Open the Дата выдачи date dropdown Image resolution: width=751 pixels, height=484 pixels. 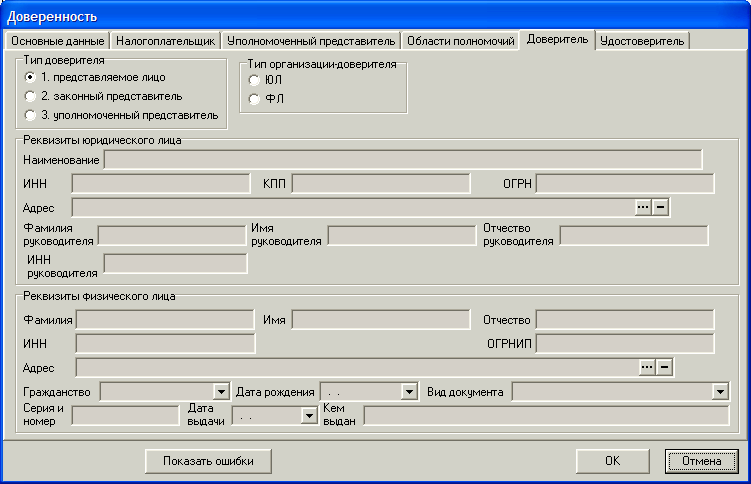[309, 416]
